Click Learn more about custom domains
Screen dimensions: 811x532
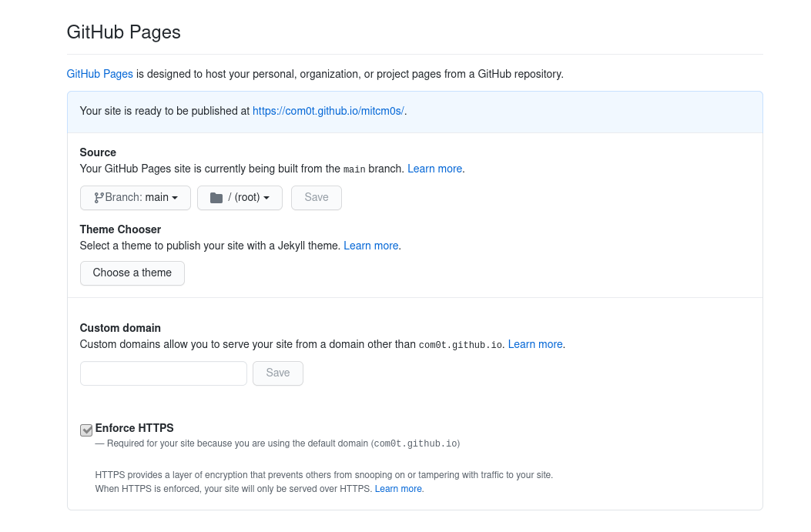535,344
